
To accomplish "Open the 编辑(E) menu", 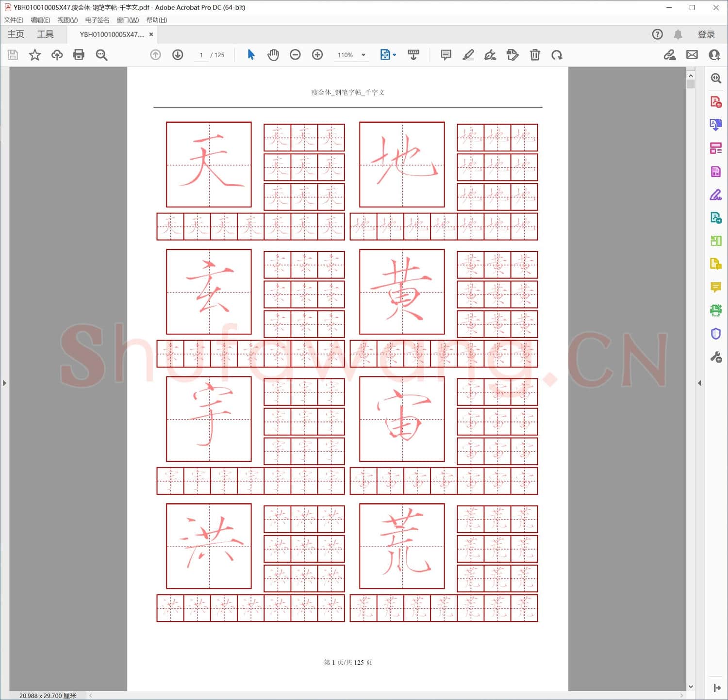I will point(40,20).
